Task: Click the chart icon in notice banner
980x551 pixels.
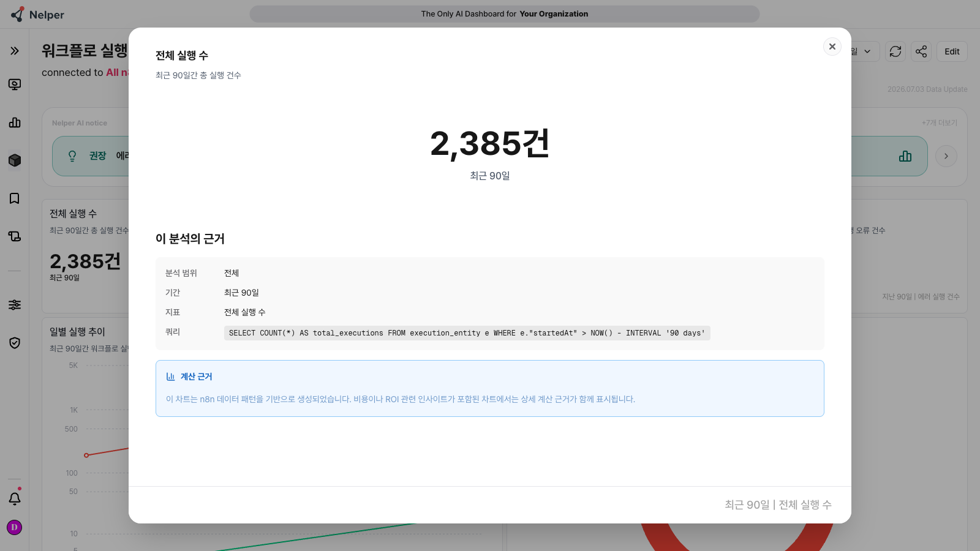Action: coord(905,156)
